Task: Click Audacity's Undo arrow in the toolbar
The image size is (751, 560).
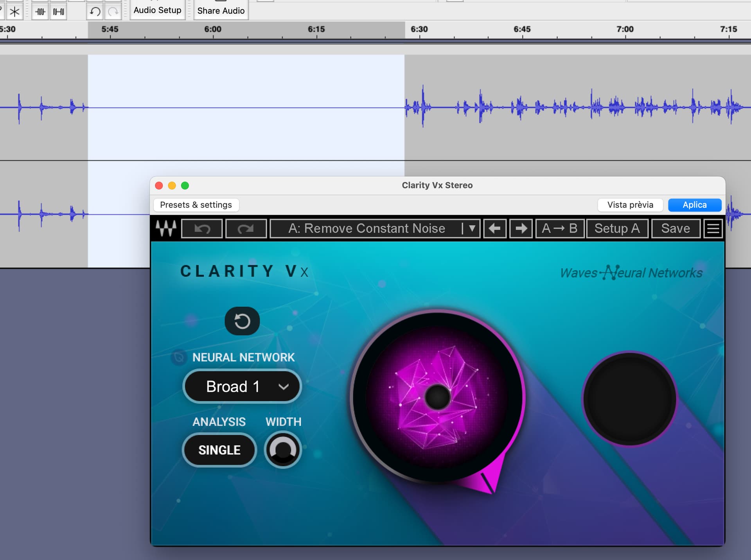Action: click(x=95, y=11)
